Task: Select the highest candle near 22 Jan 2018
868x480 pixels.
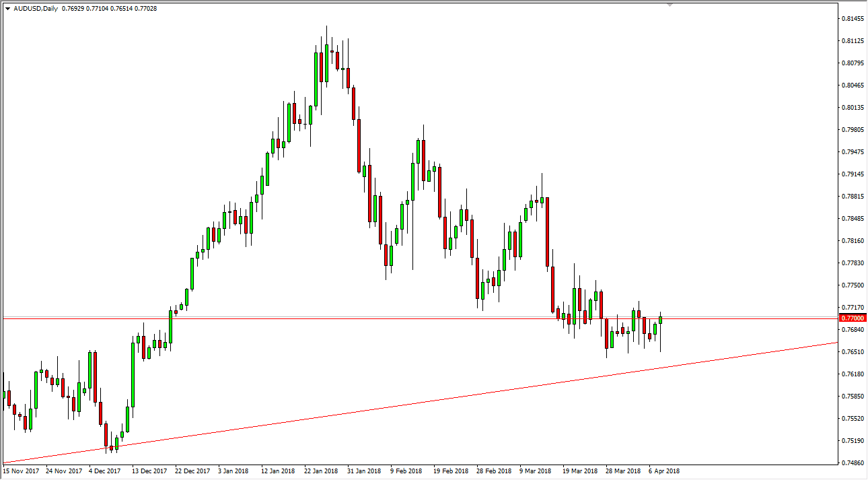Action: click(x=327, y=54)
